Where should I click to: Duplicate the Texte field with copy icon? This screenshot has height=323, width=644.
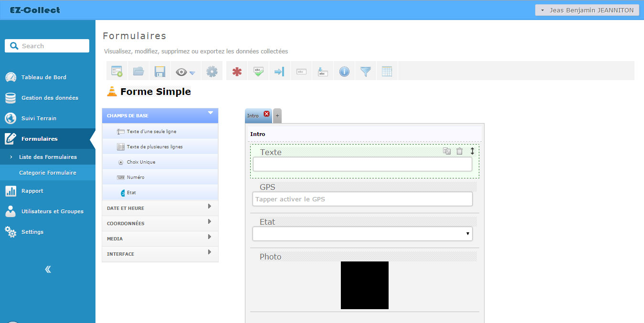(447, 151)
